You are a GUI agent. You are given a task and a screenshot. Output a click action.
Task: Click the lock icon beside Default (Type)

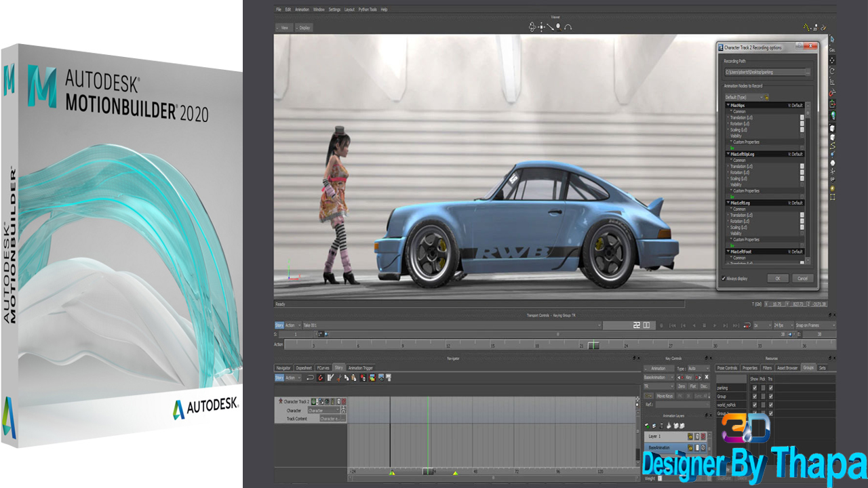(767, 97)
